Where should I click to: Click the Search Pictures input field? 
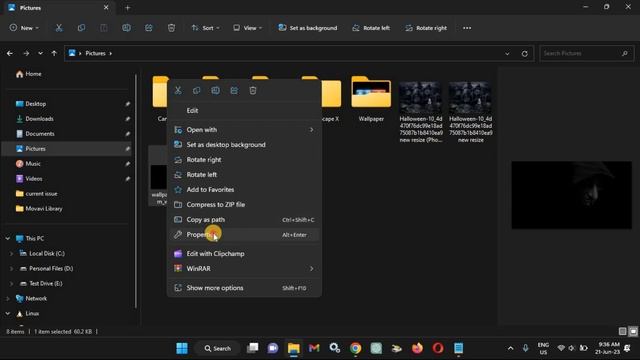[x=587, y=53]
